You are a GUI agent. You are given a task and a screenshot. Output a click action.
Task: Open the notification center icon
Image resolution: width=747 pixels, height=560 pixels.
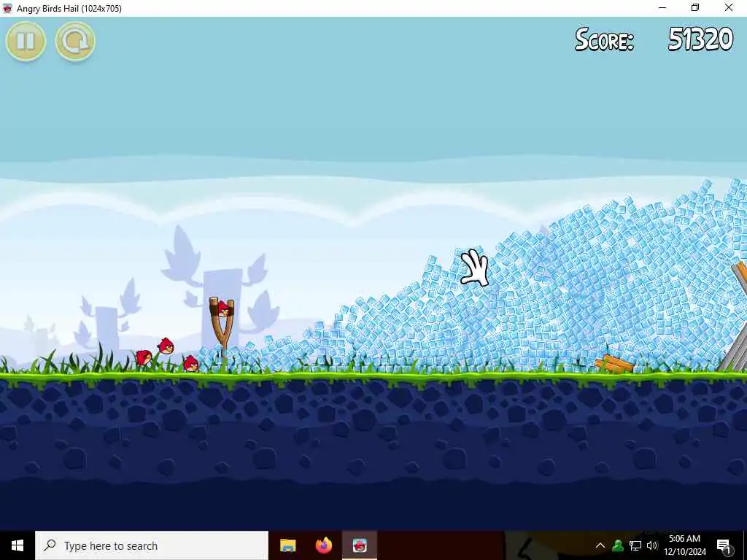click(724, 545)
